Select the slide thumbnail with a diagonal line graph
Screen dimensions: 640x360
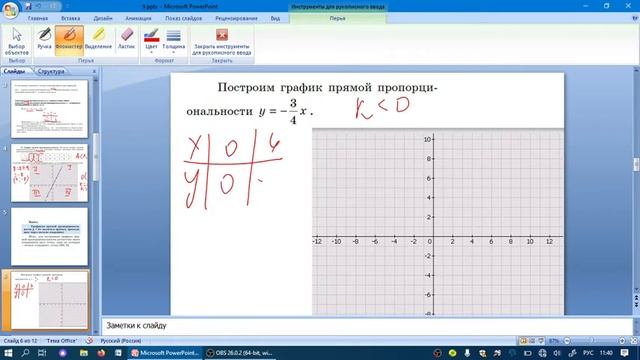49,173
